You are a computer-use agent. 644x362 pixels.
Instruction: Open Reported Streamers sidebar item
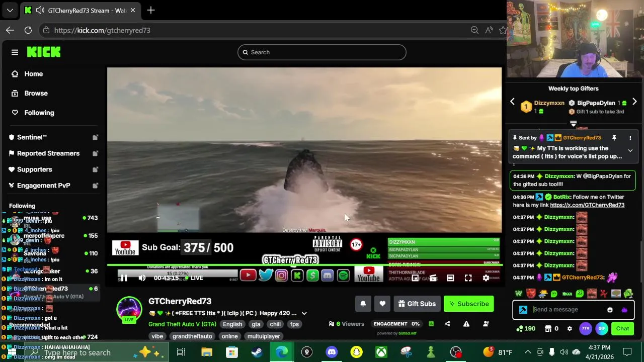click(x=48, y=153)
